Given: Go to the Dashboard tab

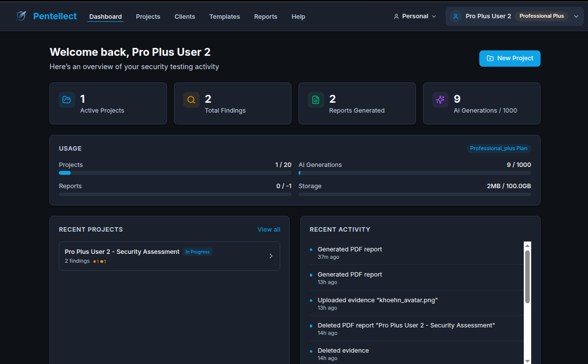Looking at the screenshot, I should pyautogui.click(x=105, y=16).
